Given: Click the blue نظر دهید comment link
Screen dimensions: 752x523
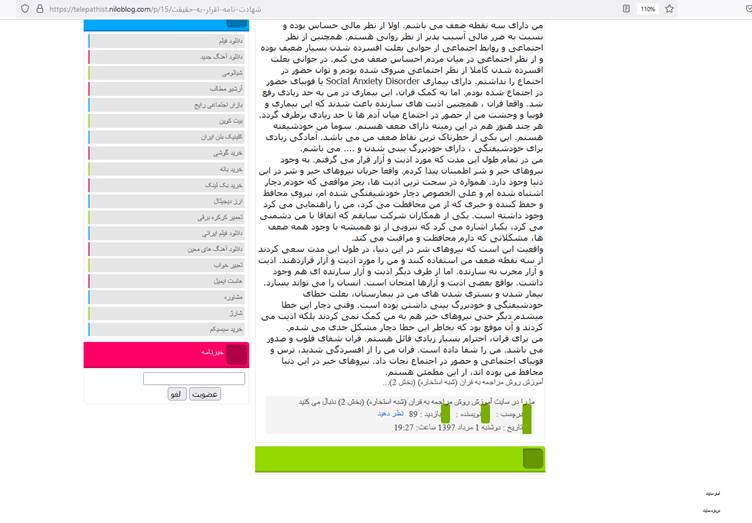Looking at the screenshot, I should (x=390, y=414).
